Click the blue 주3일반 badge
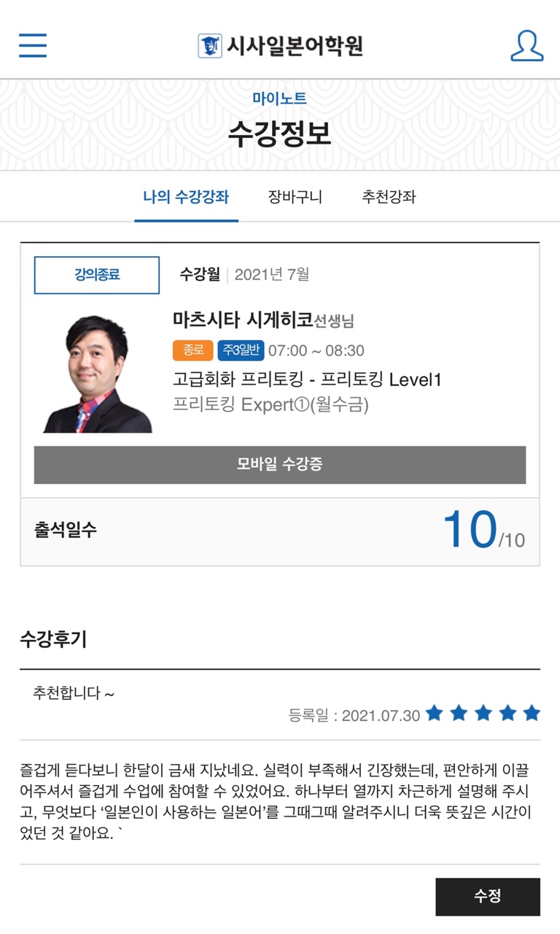 coord(240,350)
